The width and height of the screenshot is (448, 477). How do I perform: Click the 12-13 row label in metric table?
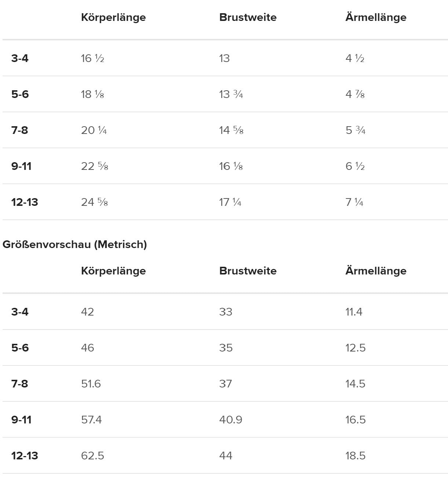25,456
